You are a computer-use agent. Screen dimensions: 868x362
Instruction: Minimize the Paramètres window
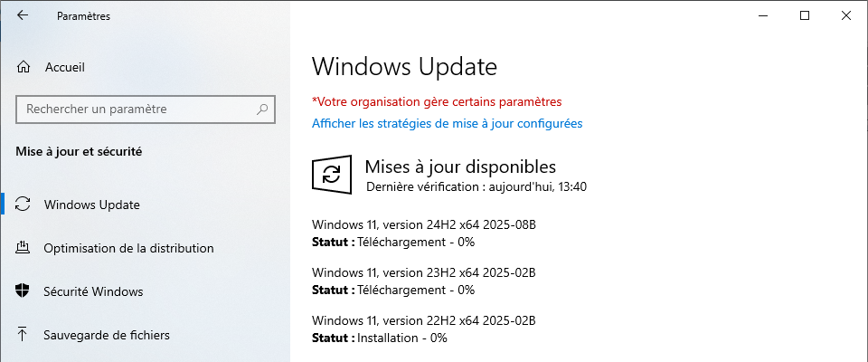(x=764, y=16)
